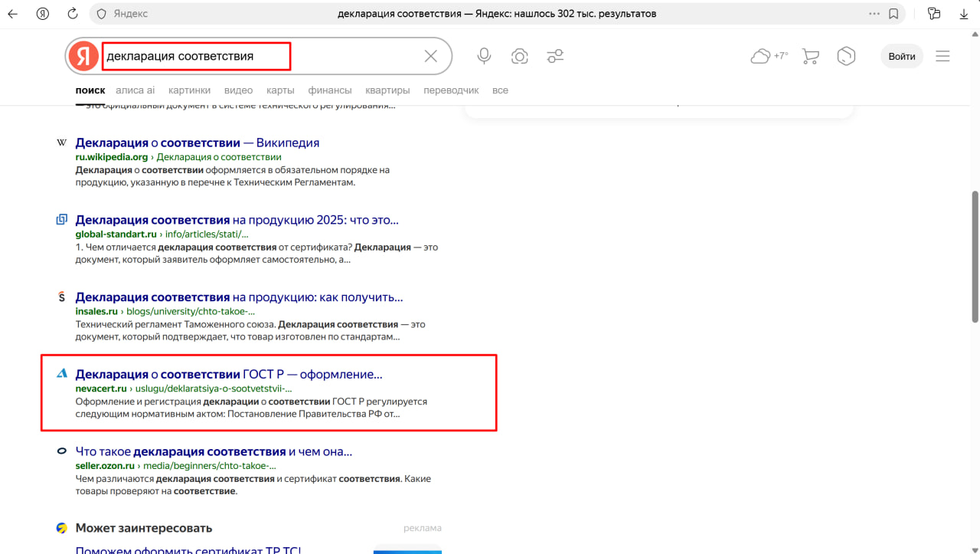Open 'Декларация о соответствии ГОСТ Р — оформление' result
The image size is (980, 554).
pos(229,374)
